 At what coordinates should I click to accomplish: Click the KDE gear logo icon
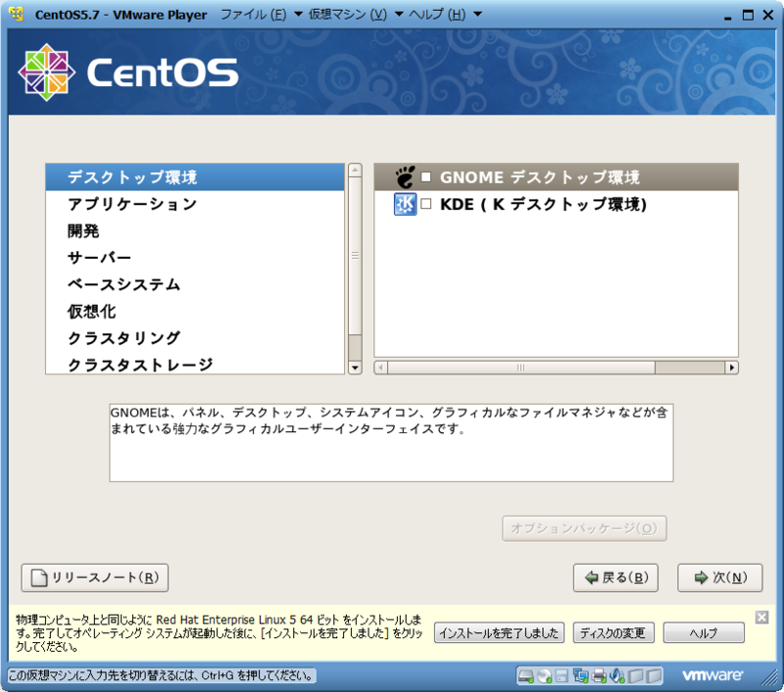tap(405, 204)
